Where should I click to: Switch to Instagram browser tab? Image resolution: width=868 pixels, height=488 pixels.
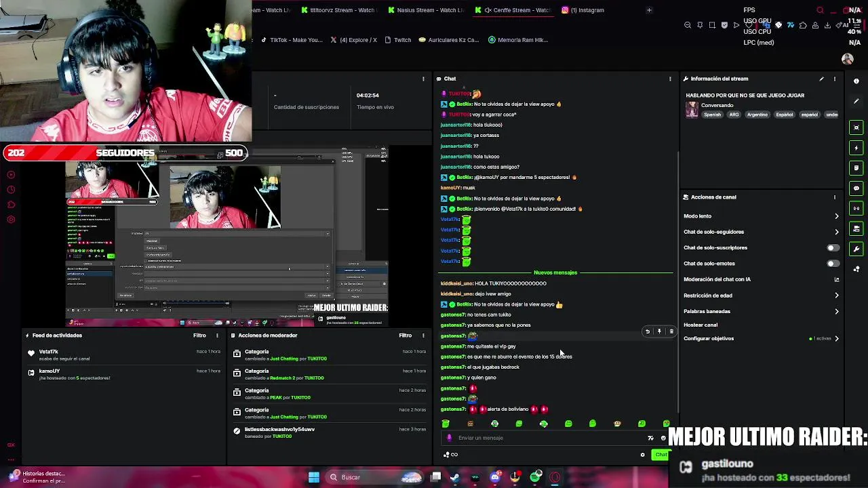point(587,10)
